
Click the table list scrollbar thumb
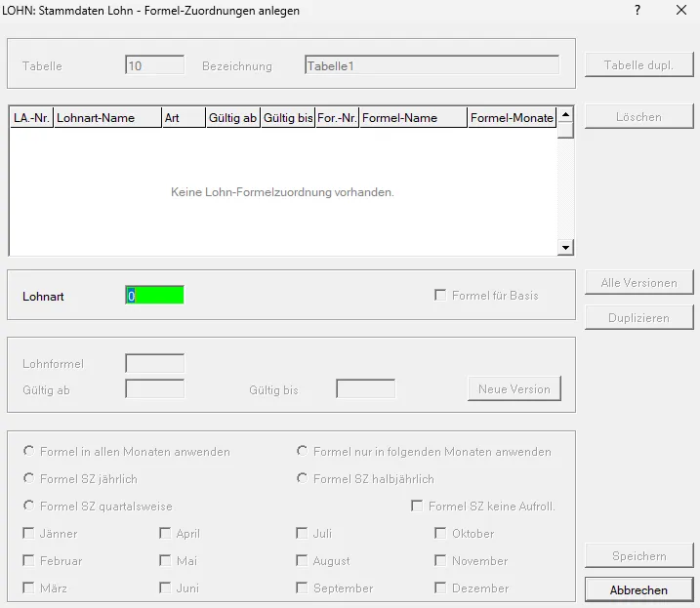pos(565,131)
